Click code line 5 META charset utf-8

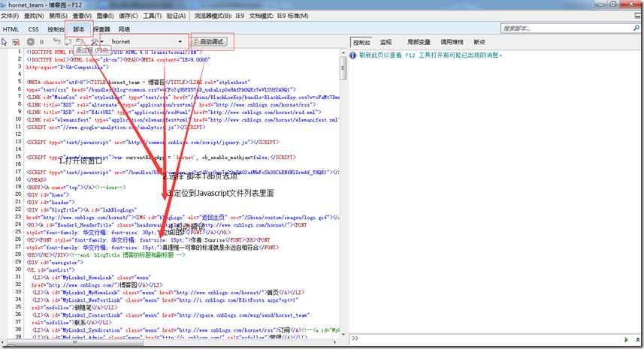click(138, 82)
